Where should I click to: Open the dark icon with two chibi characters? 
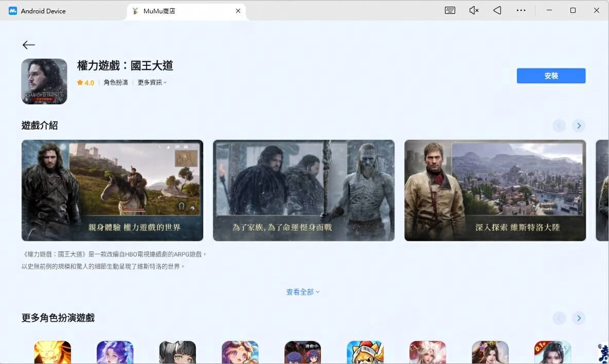click(302, 352)
